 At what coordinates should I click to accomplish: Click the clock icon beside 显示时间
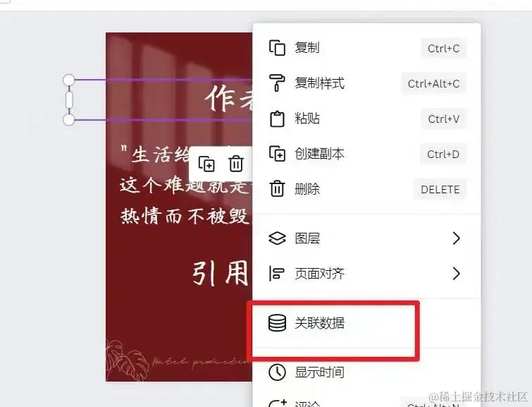click(x=277, y=372)
